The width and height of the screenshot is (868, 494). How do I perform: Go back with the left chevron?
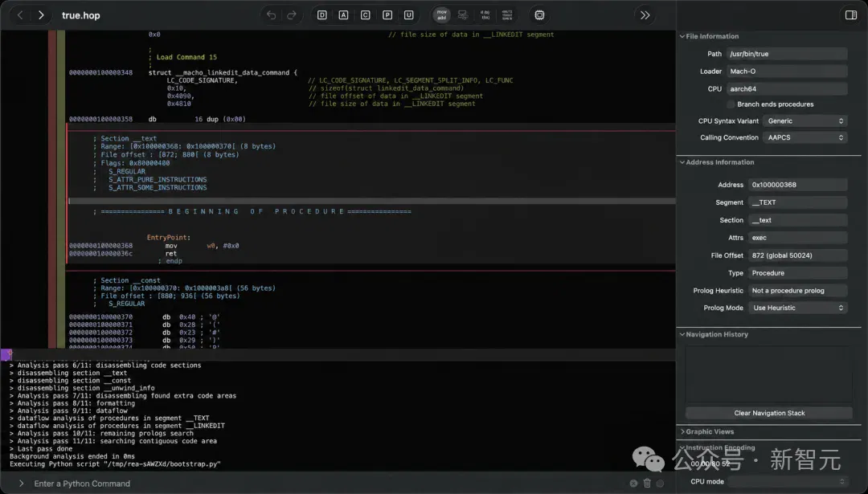coord(20,15)
